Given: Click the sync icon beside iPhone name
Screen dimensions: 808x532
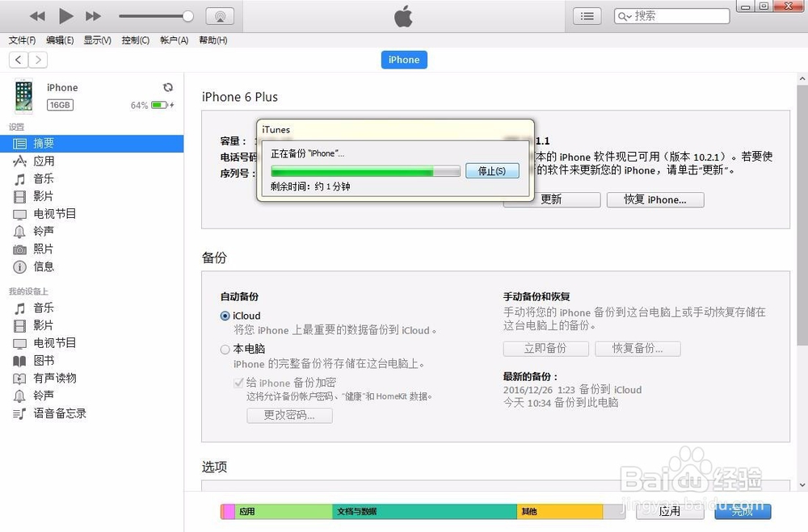Looking at the screenshot, I should pyautogui.click(x=168, y=87).
